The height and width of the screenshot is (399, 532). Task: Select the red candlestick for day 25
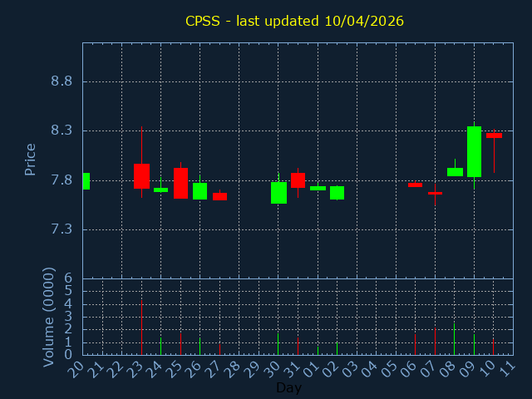click(181, 183)
